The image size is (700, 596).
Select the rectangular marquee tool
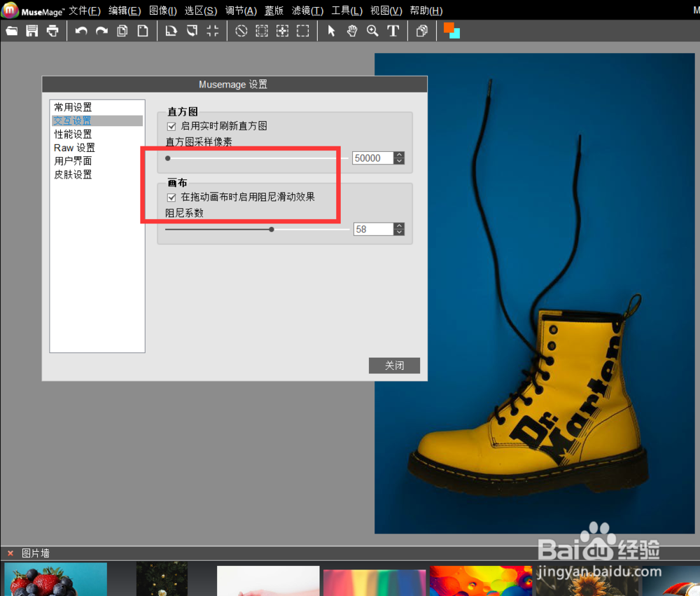[302, 31]
